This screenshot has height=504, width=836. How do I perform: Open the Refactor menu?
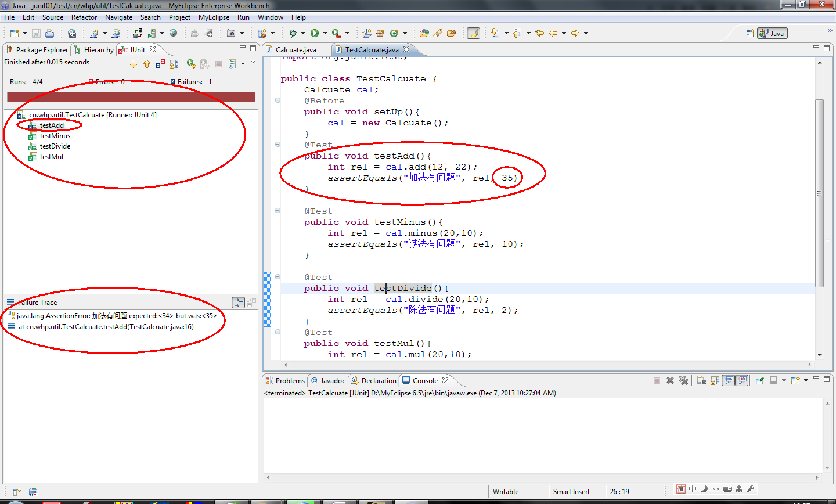pyautogui.click(x=84, y=17)
